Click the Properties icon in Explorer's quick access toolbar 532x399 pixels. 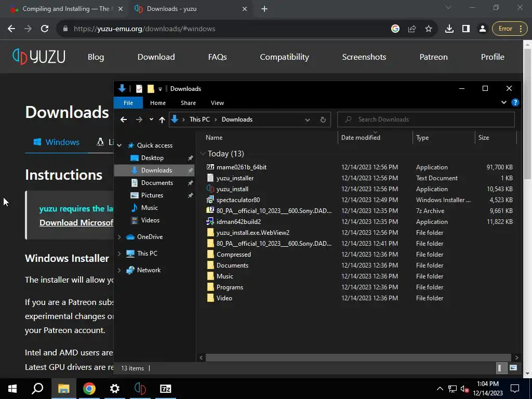[139, 89]
